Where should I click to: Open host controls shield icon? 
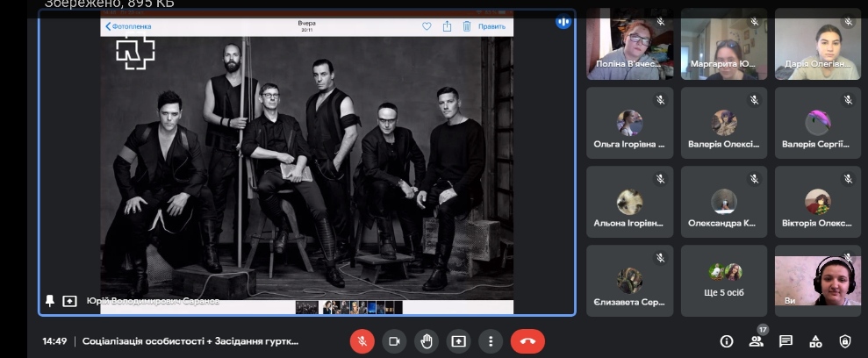click(x=845, y=341)
